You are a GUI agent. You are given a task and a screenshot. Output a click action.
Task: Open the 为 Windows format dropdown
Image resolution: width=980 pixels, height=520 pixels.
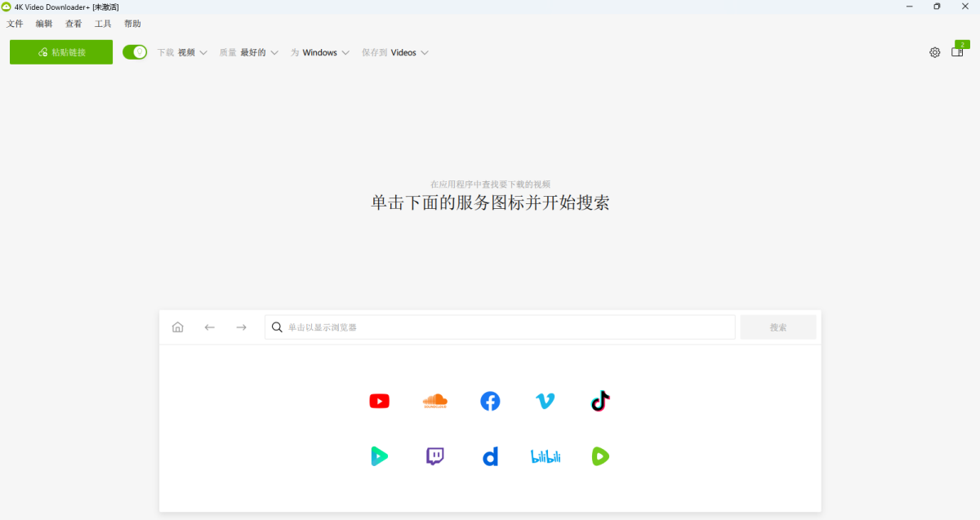tap(321, 51)
